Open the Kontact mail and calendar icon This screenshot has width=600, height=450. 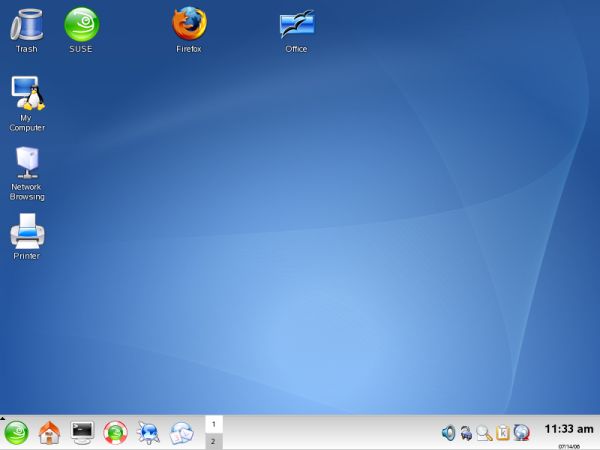tap(182, 433)
